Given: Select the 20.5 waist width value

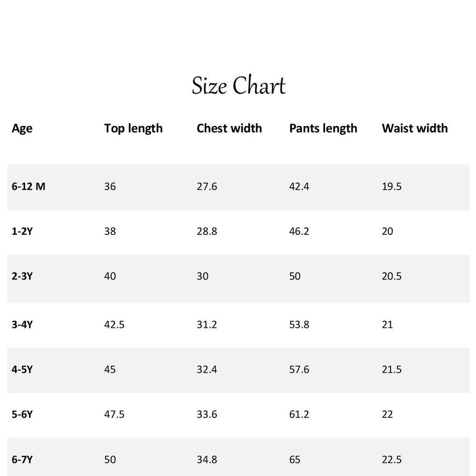Looking at the screenshot, I should tap(391, 276).
